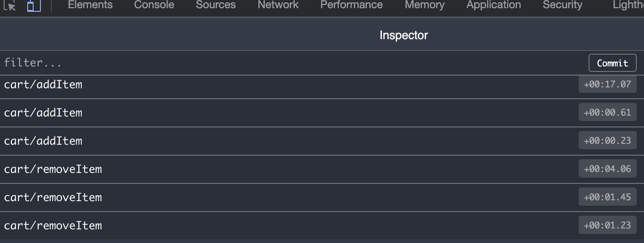Open the Elements tab
Screen dimensions: 644x243
(90, 5)
